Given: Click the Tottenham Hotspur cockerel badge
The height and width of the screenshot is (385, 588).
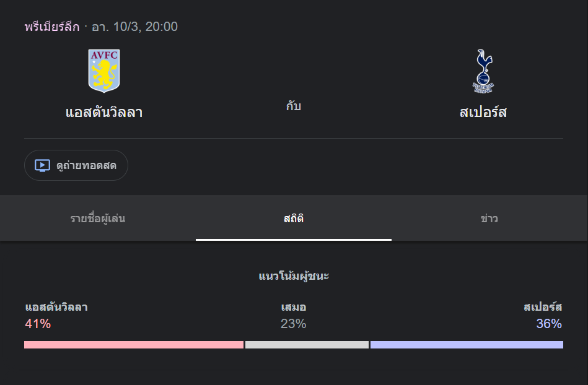Looking at the screenshot, I should click(483, 70).
